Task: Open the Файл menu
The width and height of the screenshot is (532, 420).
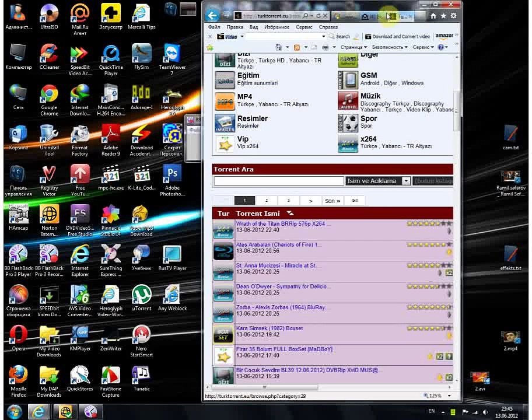Action: click(x=214, y=27)
